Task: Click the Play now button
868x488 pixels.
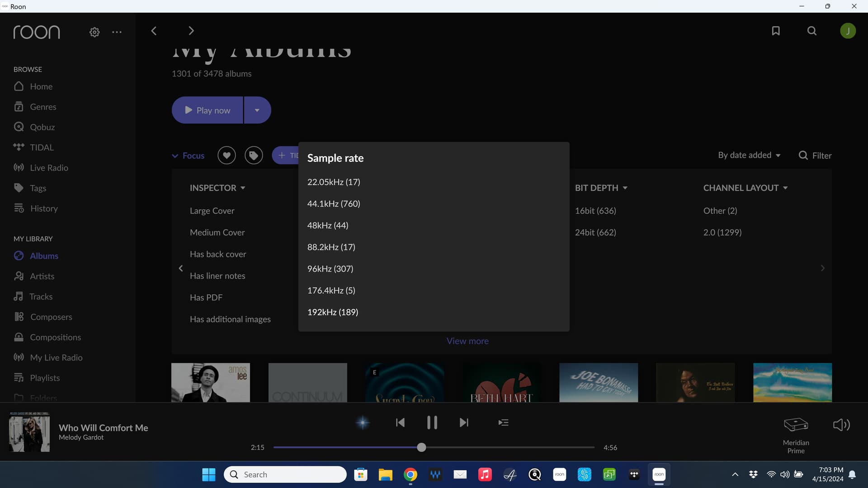Action: 208,110
